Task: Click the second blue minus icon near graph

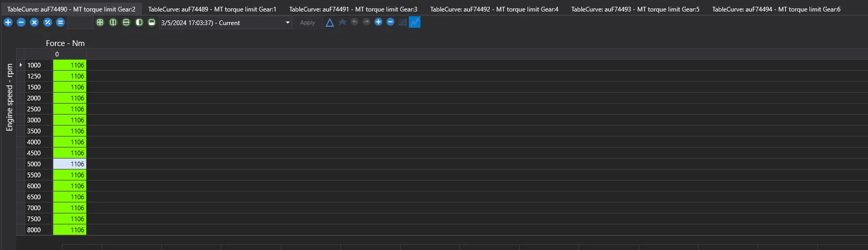Action: pyautogui.click(x=390, y=22)
